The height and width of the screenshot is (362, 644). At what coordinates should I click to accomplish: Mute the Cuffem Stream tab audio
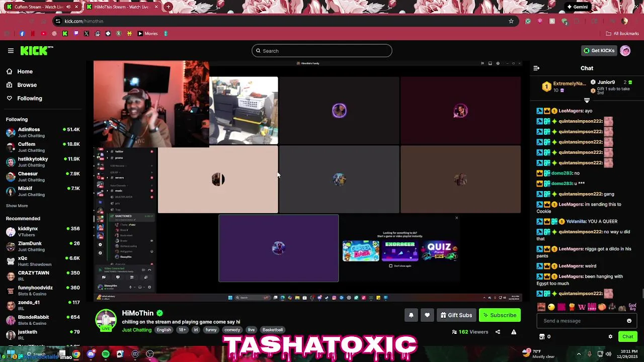point(68,7)
